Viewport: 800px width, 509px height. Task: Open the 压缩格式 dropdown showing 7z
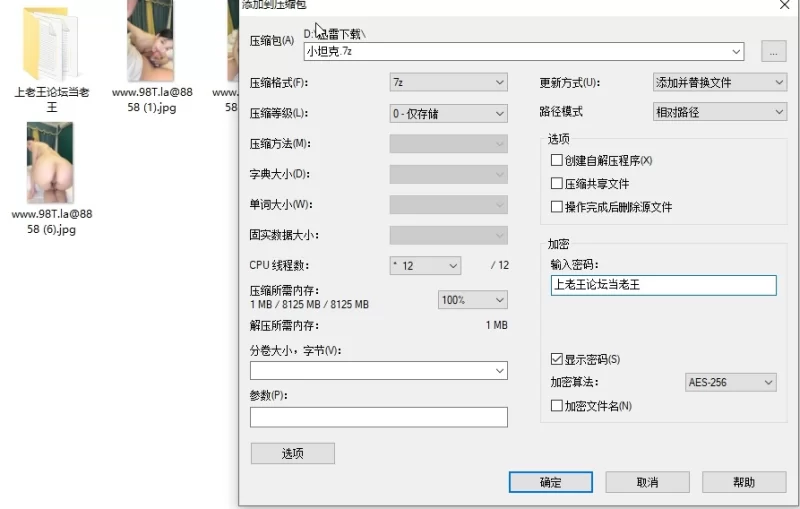coord(448,83)
